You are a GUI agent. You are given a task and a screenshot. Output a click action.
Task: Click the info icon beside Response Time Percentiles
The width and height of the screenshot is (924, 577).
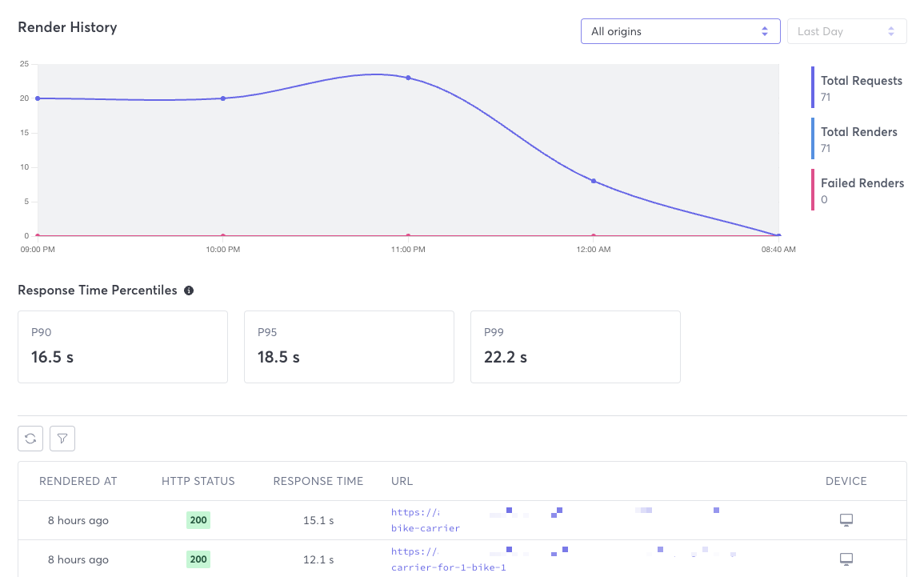(189, 291)
